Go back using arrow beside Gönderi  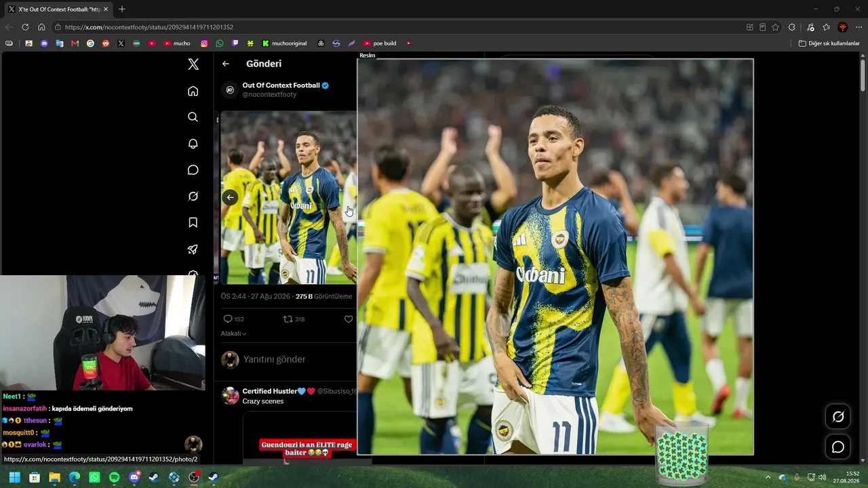click(226, 64)
